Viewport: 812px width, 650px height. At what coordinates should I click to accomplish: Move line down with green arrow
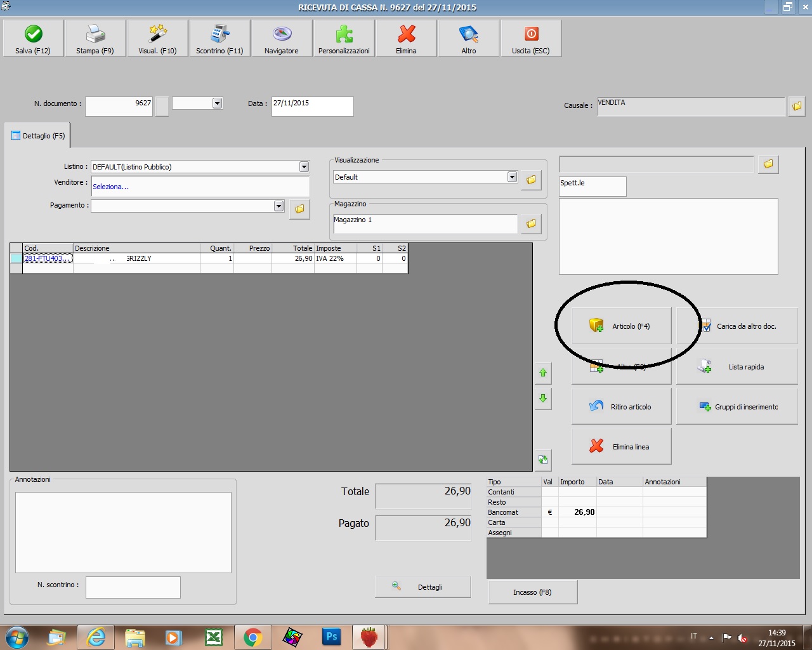pyautogui.click(x=543, y=399)
